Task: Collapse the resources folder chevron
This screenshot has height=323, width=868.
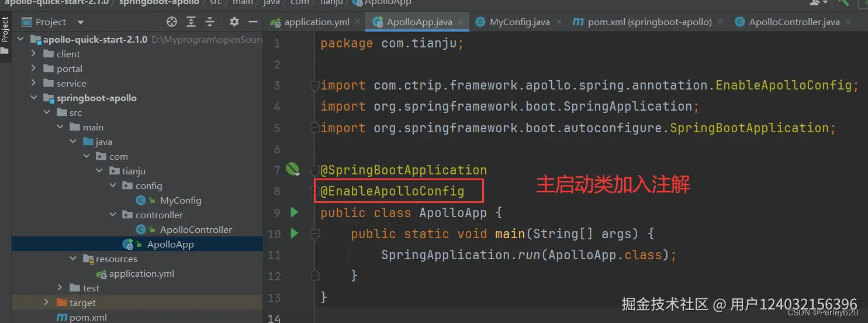Action: click(x=73, y=259)
